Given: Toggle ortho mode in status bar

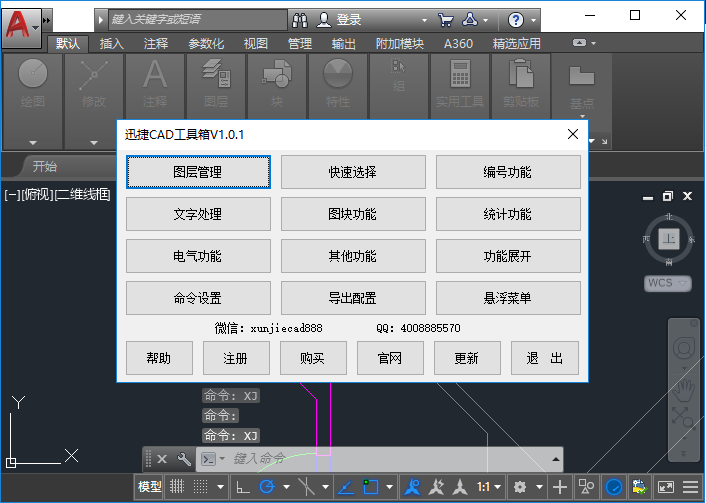Looking at the screenshot, I should click(243, 487).
